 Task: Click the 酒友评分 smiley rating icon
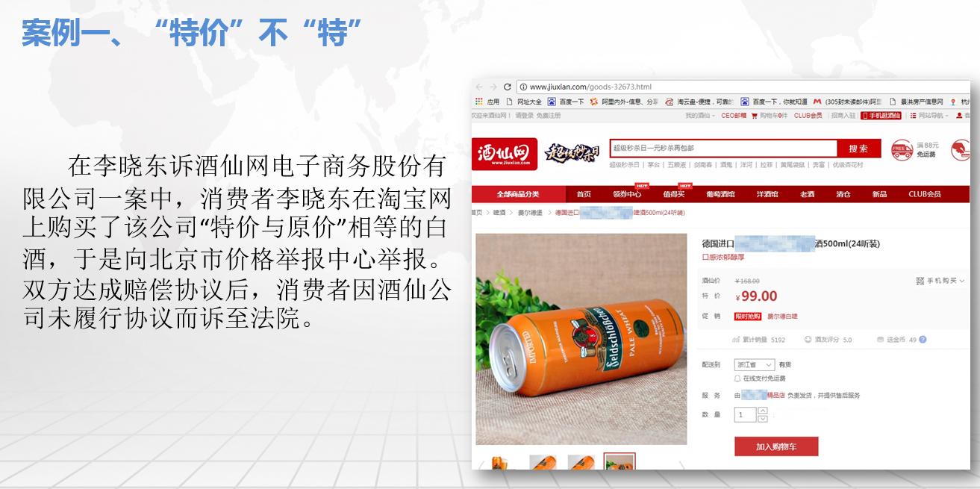pyautogui.click(x=808, y=340)
